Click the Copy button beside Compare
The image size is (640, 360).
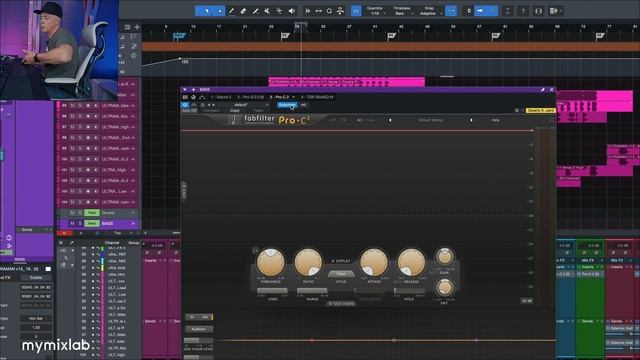[235, 111]
